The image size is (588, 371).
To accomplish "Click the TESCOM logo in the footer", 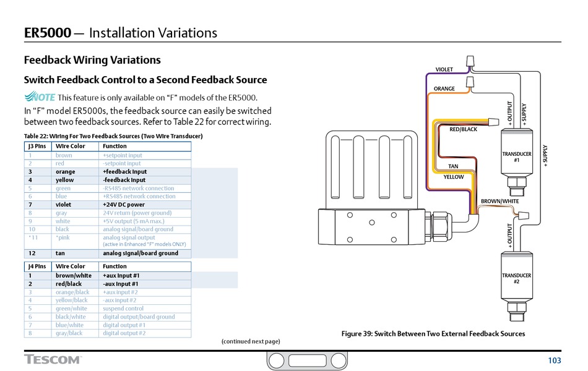I will click(x=52, y=360).
